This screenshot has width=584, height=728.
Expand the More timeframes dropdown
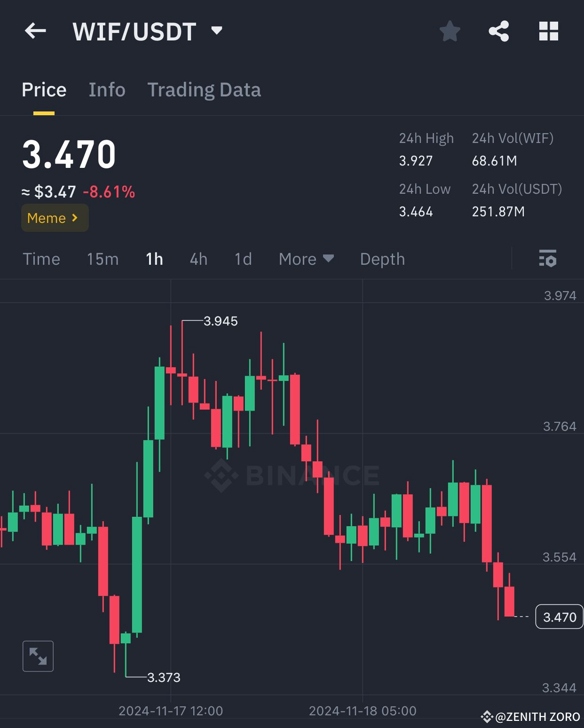coord(306,259)
